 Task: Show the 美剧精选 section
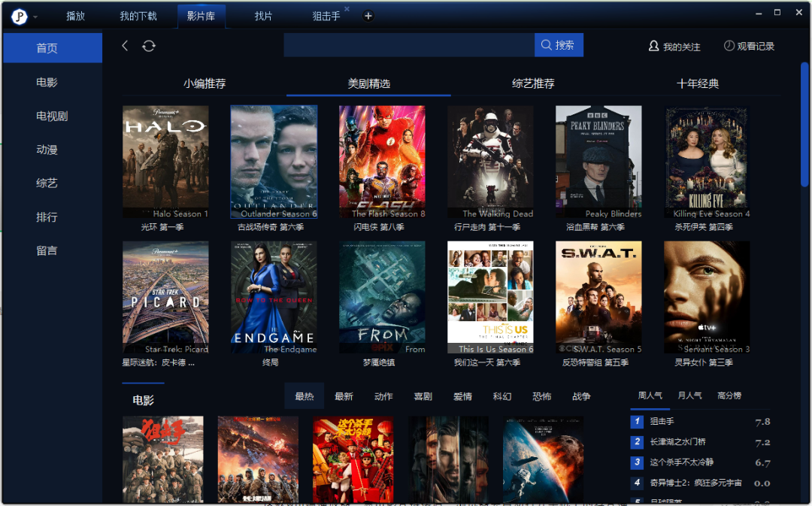coord(368,83)
